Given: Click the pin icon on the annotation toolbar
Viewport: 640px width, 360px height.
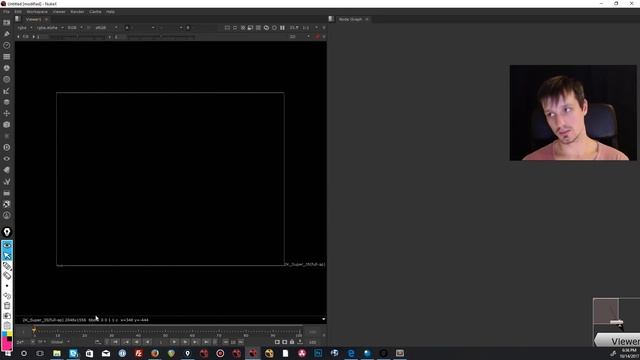Looking at the screenshot, I should 7,232.
